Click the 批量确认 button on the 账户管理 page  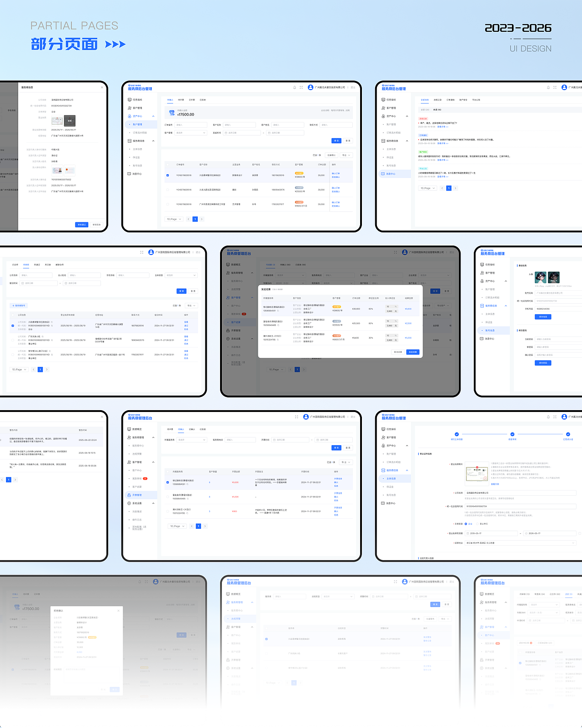[331, 155]
